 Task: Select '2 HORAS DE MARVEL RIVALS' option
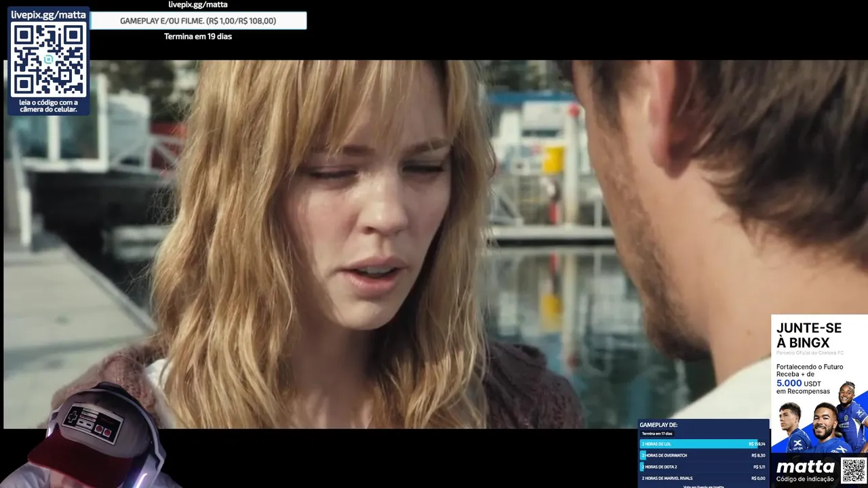703,479
